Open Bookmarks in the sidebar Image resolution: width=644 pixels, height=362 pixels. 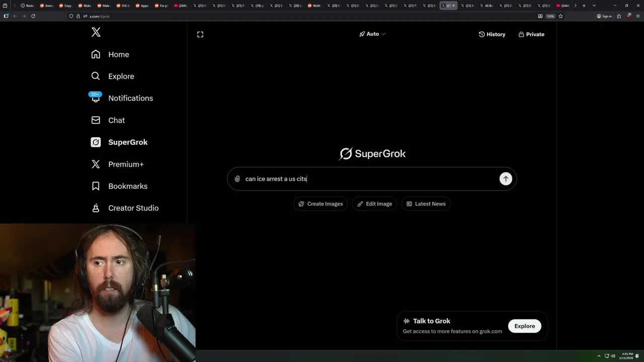coord(119,186)
